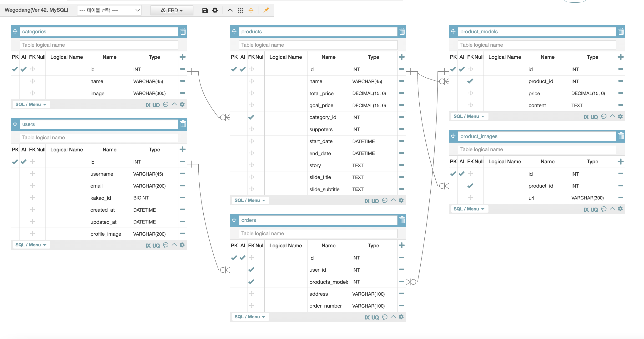Screen dimensions: 644x339
Task: Remove the kakao_id column from users
Action: [182, 198]
